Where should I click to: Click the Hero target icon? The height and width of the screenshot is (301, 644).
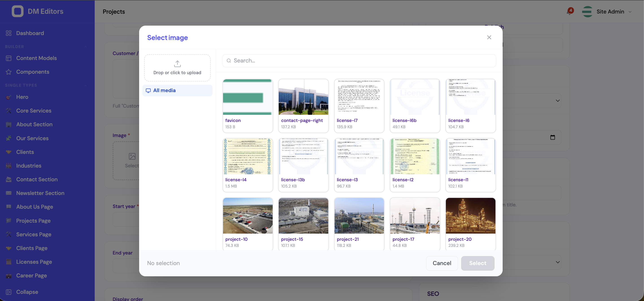tap(9, 97)
